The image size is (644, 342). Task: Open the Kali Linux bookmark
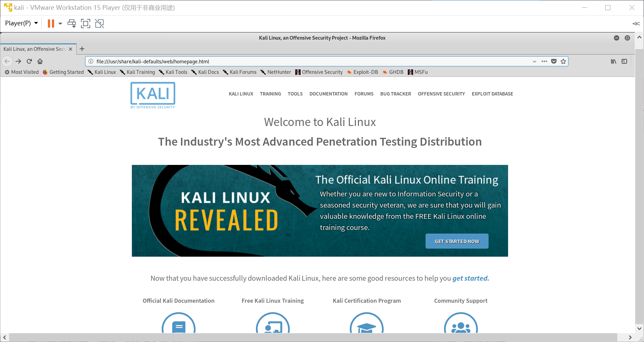(x=102, y=72)
